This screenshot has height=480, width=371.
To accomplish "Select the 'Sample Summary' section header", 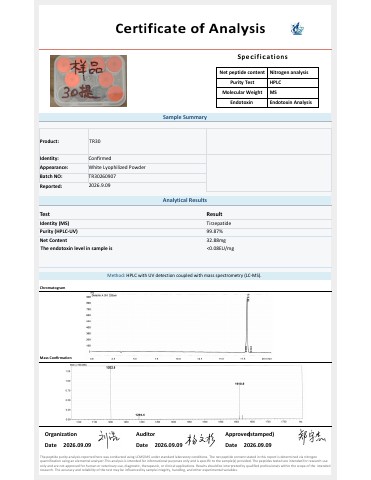I will pos(185,117).
